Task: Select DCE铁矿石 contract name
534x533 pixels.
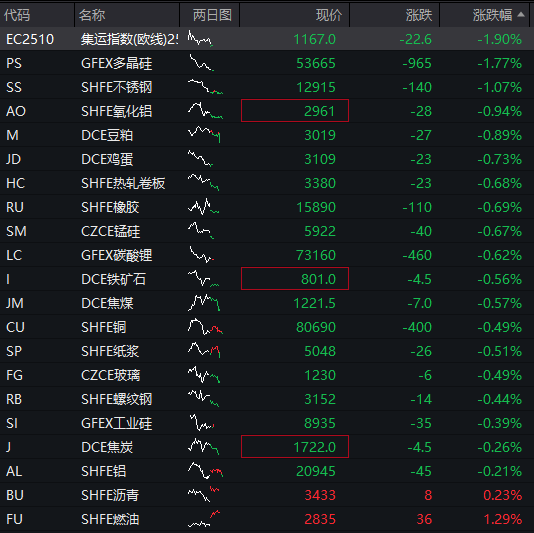Action: click(113, 279)
